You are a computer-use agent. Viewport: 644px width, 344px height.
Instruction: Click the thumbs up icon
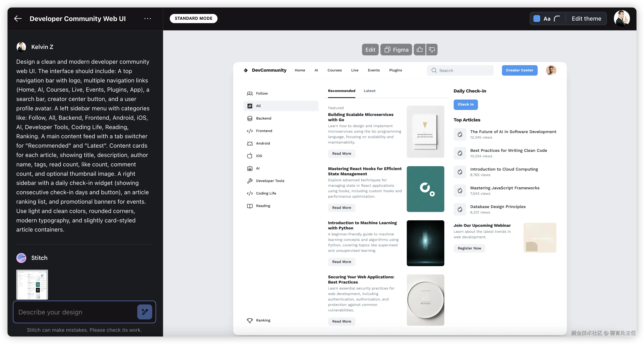pos(420,49)
